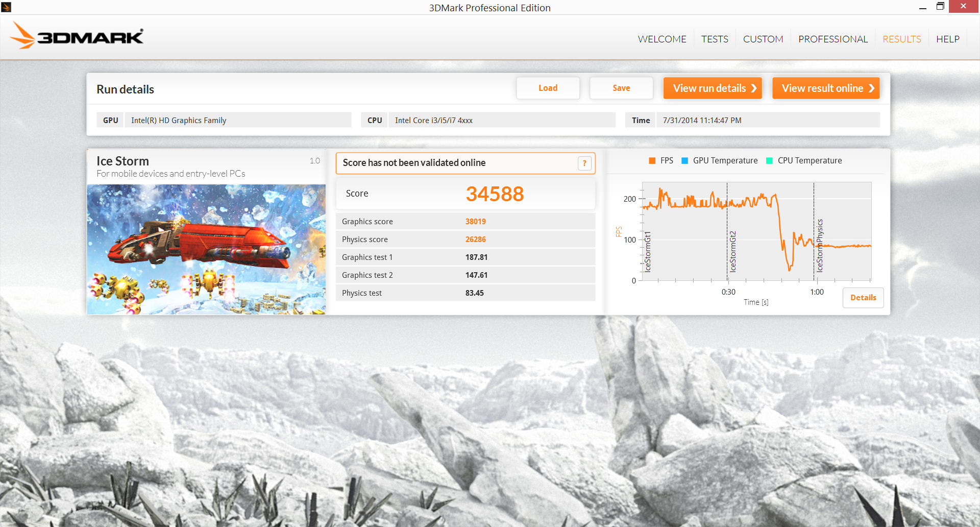Image resolution: width=980 pixels, height=527 pixels.
Task: Click the 'Ice Storm' test title
Action: pos(122,161)
